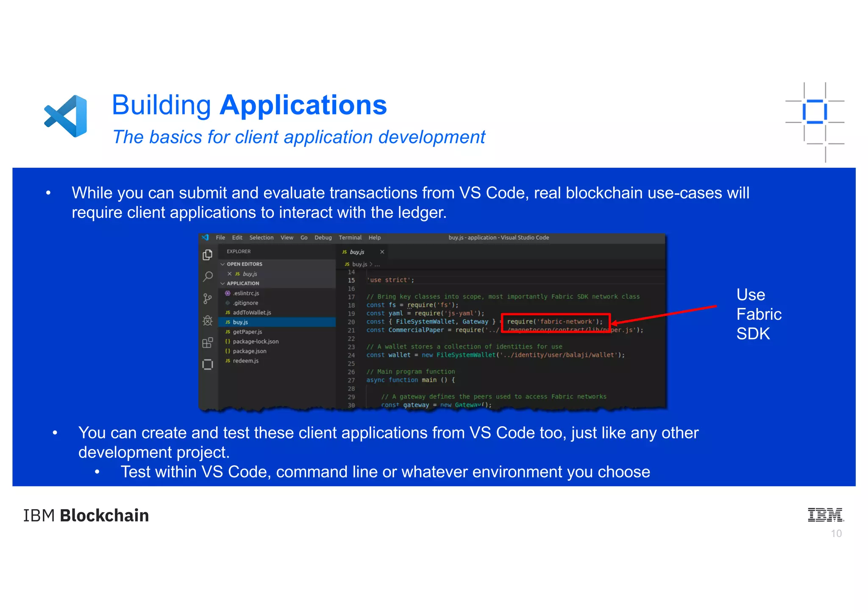Close the buy.js editor tab
This screenshot has height=613, width=868.
pyautogui.click(x=382, y=252)
